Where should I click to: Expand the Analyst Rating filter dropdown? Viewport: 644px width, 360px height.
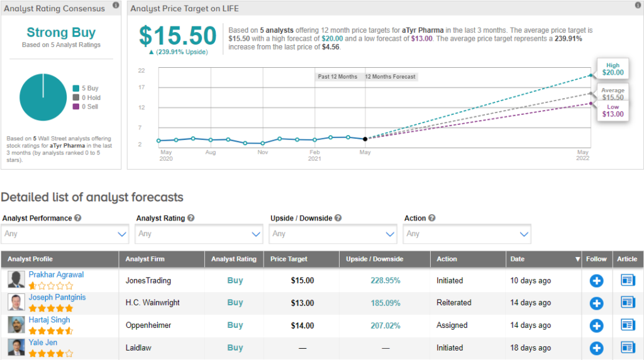point(199,234)
